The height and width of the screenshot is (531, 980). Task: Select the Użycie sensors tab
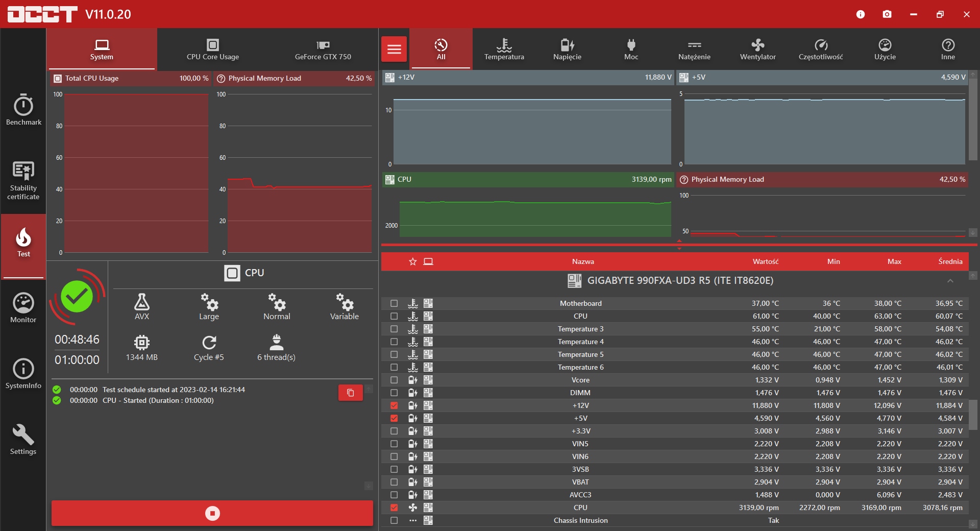pyautogui.click(x=885, y=49)
